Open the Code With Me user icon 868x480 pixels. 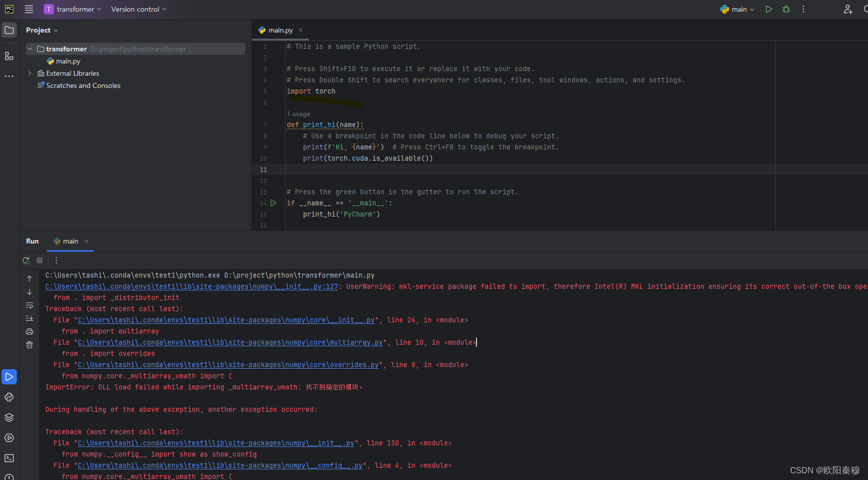[x=848, y=9]
